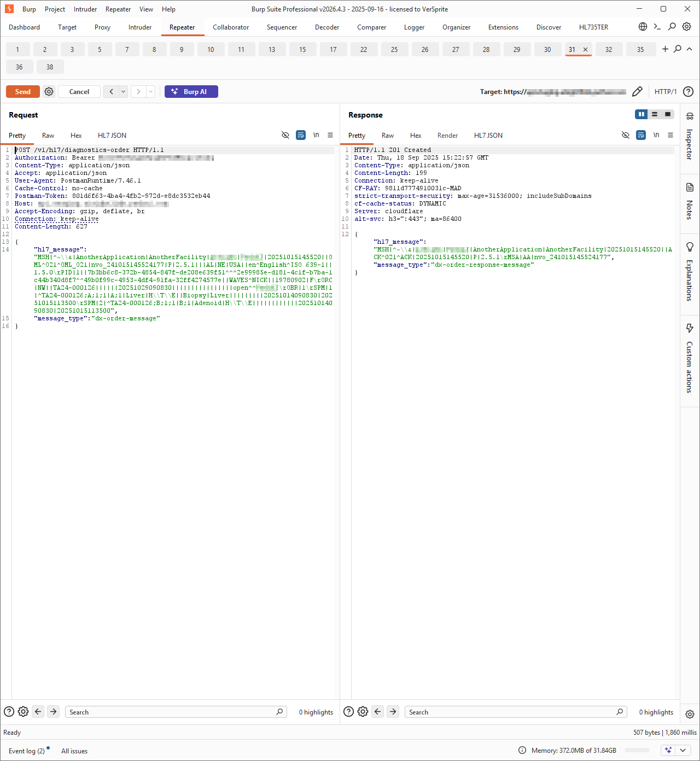The height and width of the screenshot is (761, 700).
Task: Click the "507 bytes | 1,860 millis" status text
Action: [665, 733]
